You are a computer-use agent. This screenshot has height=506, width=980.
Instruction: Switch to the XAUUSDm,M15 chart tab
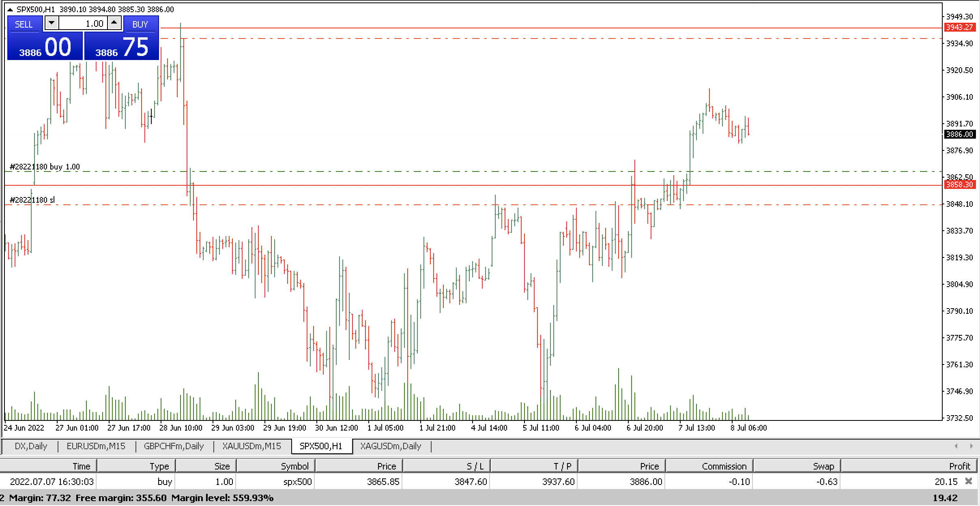(x=251, y=446)
